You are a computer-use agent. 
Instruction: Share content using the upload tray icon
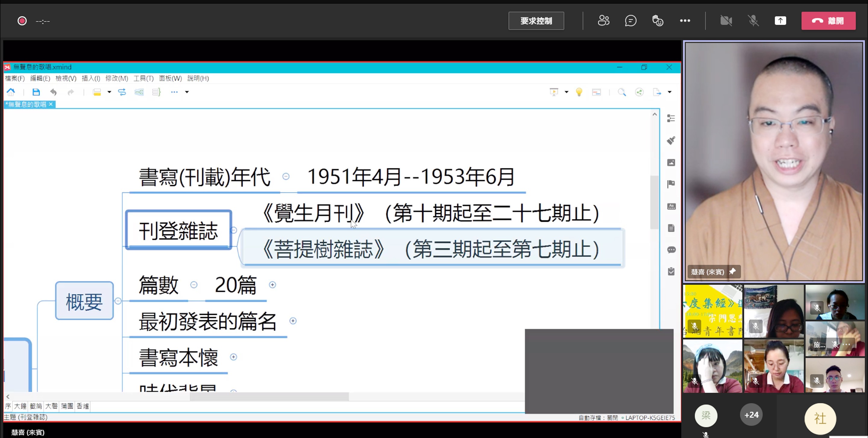(780, 20)
